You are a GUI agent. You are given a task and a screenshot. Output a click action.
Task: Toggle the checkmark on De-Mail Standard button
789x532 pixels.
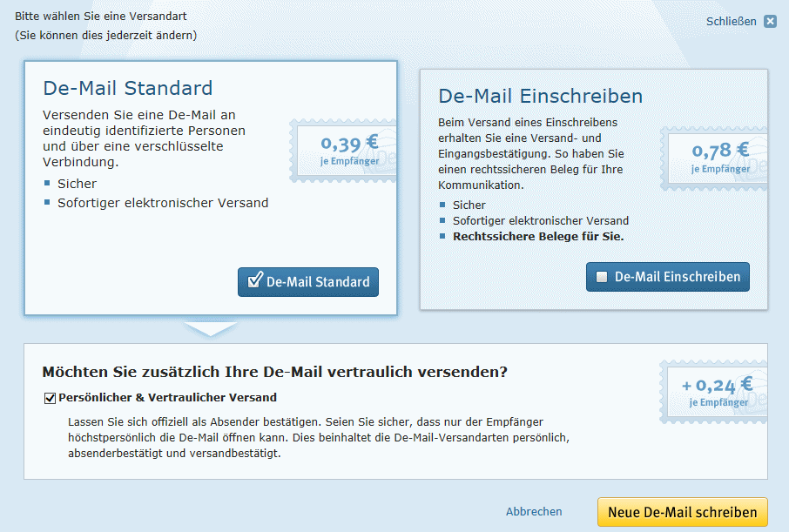pyautogui.click(x=255, y=279)
